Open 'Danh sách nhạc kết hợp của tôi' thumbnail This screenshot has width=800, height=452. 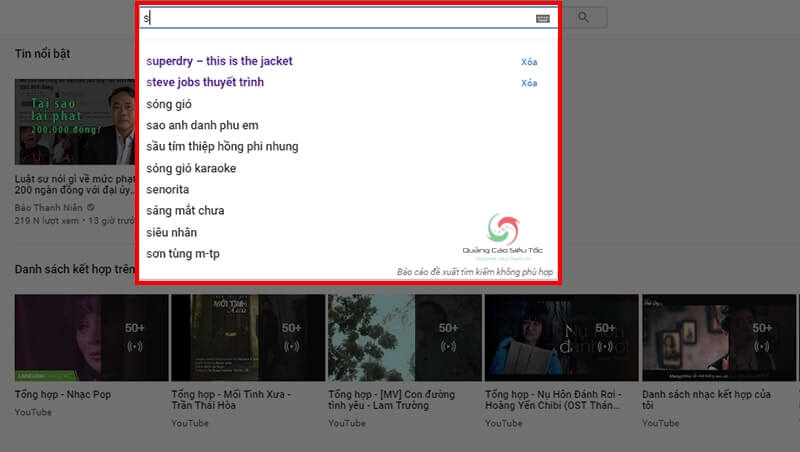pos(719,338)
